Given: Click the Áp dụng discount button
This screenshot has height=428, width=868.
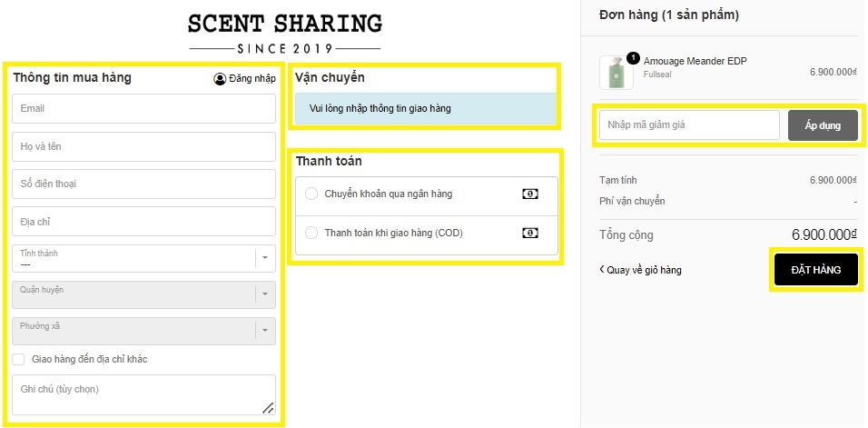Looking at the screenshot, I should coord(823,125).
